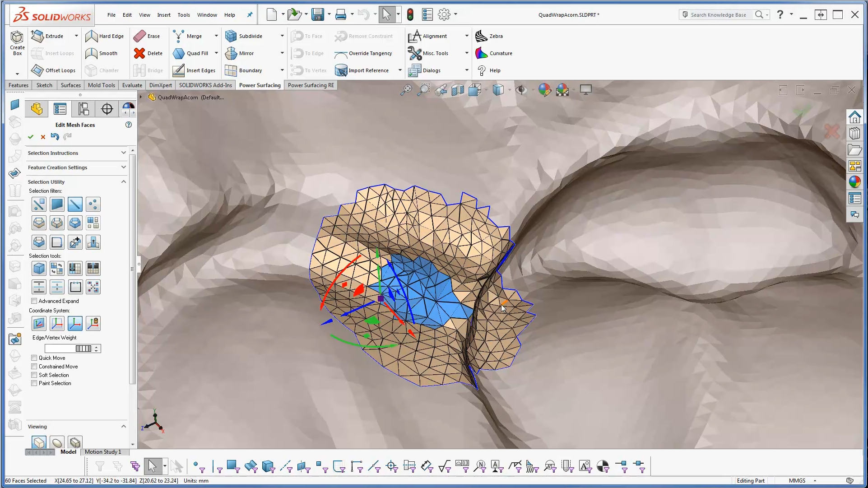The image size is (868, 488).
Task: Cancel Edit Mesh Faces with red X
Action: coord(43,137)
